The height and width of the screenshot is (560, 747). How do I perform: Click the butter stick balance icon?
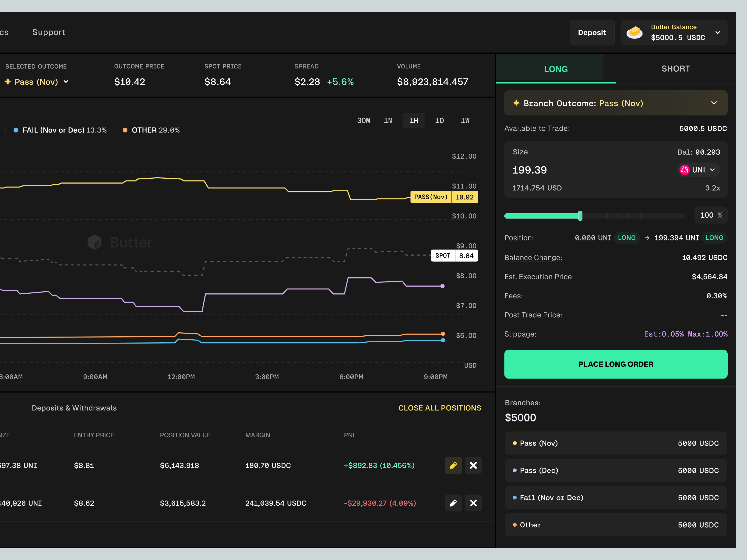(634, 32)
